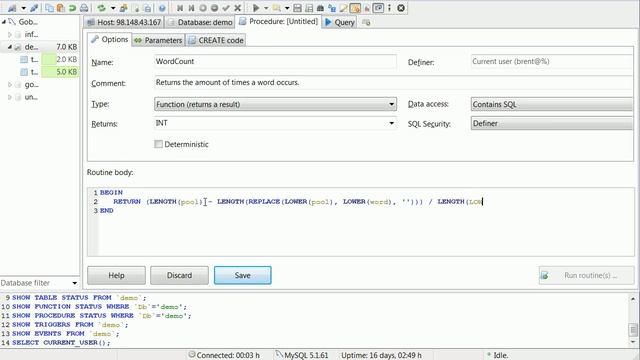This screenshot has width=640, height=360.
Task: Click the Definer field Current user
Action: [x=552, y=61]
